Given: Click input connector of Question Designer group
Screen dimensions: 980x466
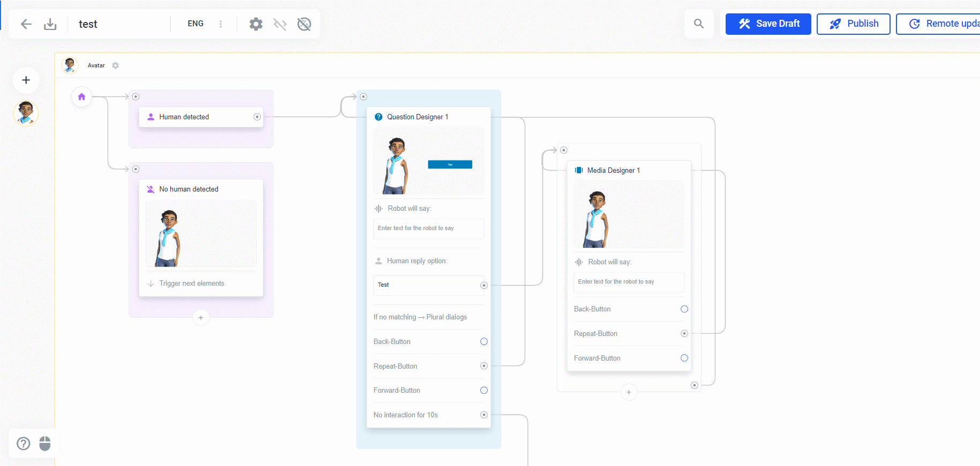Looking at the screenshot, I should click(364, 97).
